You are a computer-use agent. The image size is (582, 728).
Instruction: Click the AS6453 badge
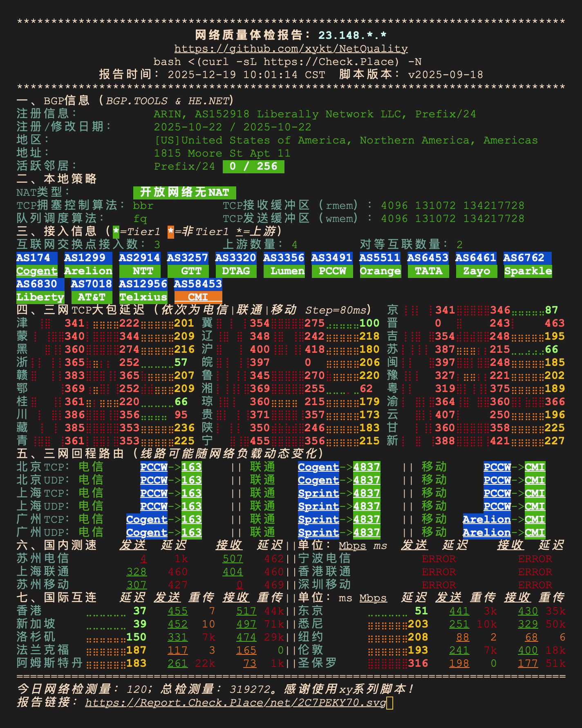point(428,258)
